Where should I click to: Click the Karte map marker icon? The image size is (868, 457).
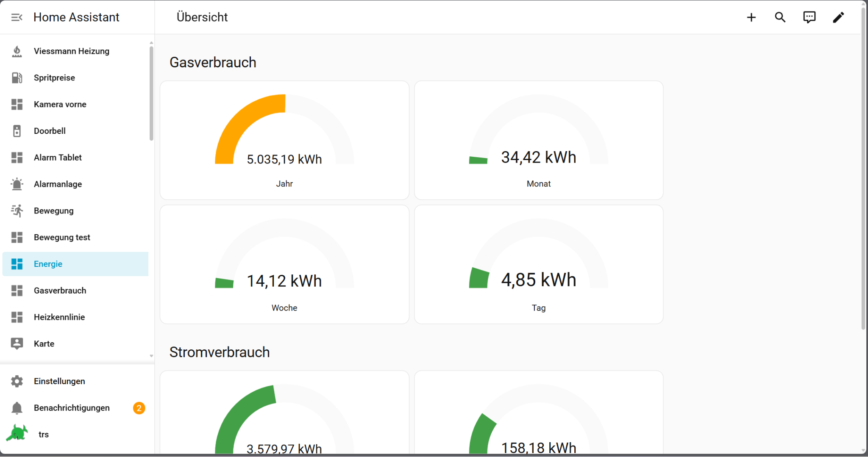point(17,344)
